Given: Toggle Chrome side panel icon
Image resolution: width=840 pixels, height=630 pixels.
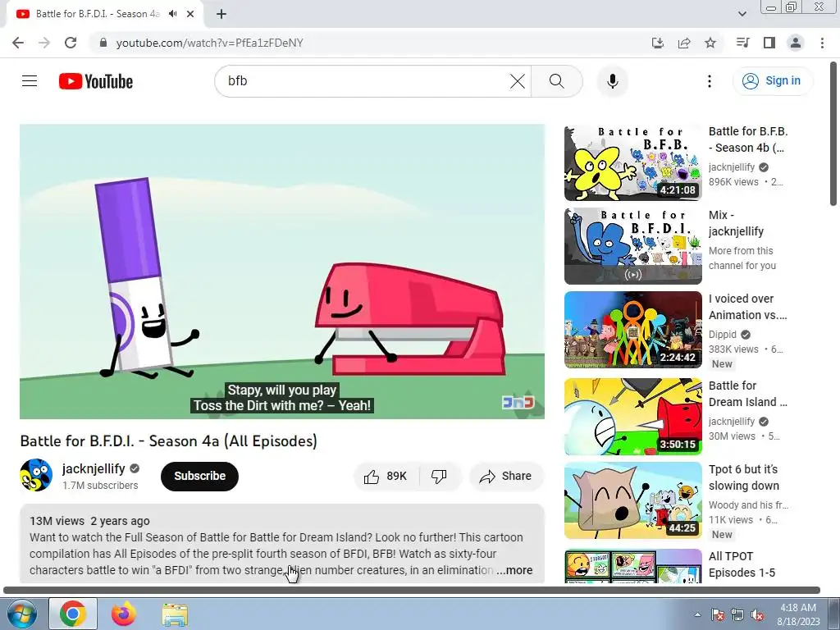Looking at the screenshot, I should coord(769,43).
